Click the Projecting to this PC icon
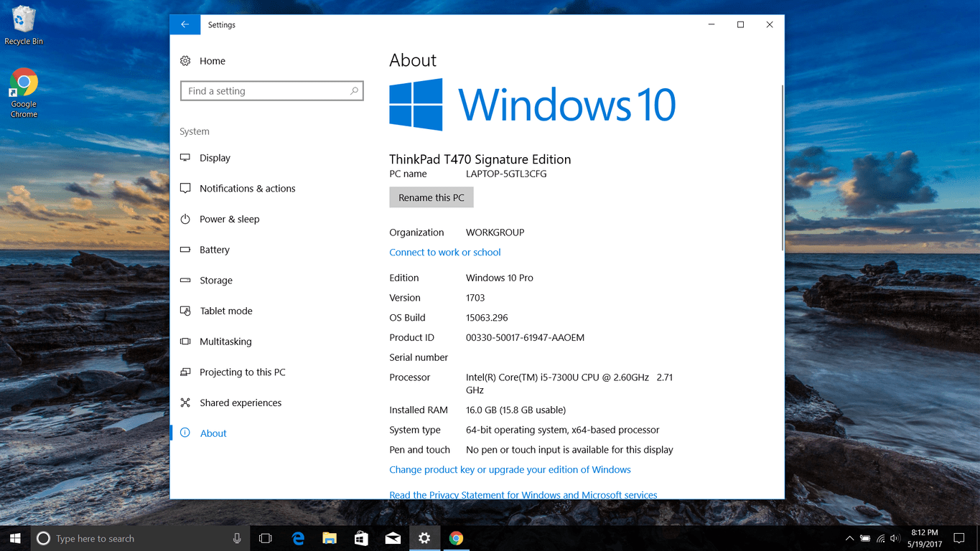 pyautogui.click(x=185, y=372)
